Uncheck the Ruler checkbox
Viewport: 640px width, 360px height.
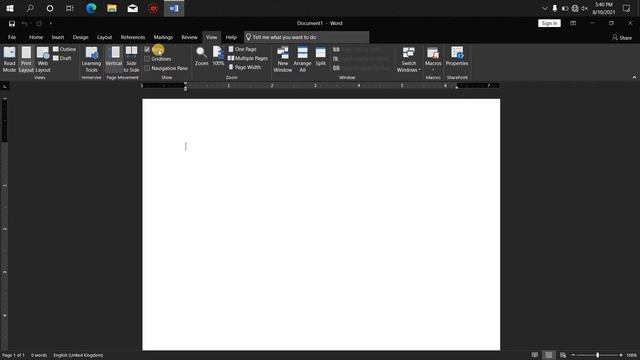click(147, 49)
